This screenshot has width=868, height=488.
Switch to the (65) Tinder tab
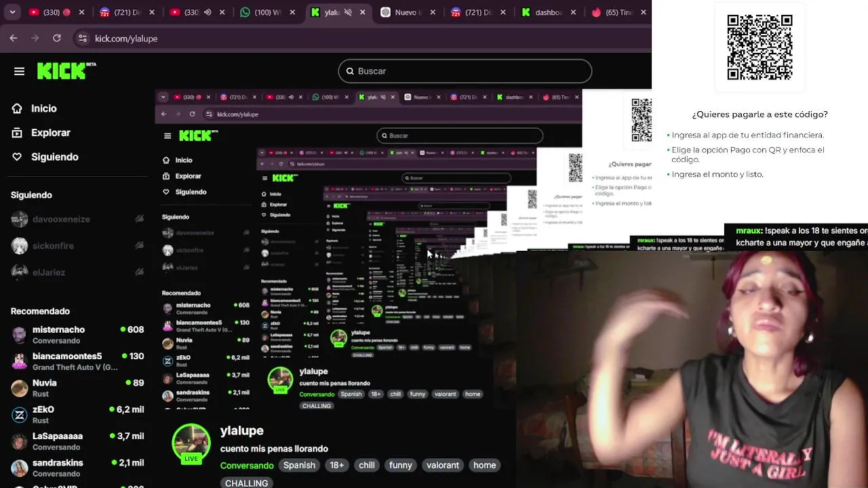618,12
